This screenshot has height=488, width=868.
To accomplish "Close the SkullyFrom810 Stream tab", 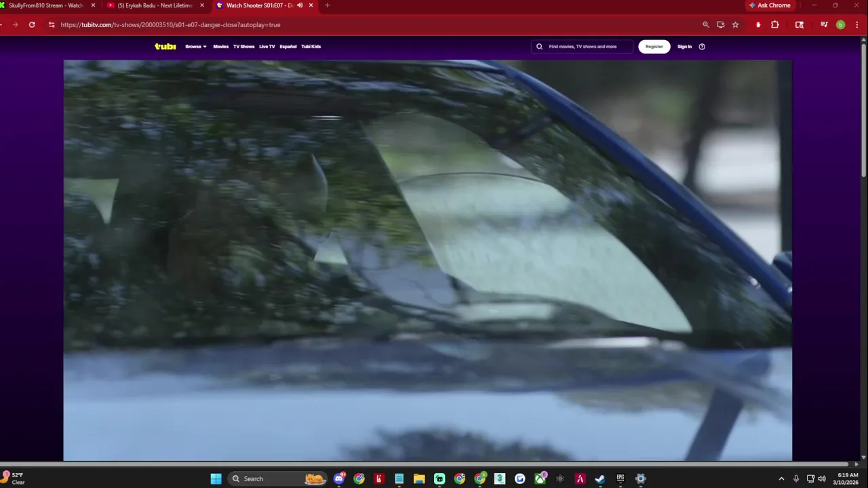I will 93,5.
